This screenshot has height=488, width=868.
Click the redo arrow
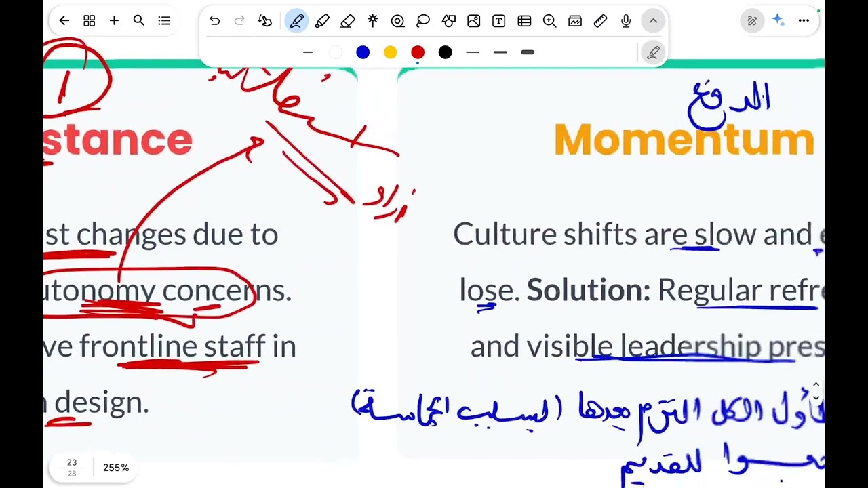coord(239,21)
